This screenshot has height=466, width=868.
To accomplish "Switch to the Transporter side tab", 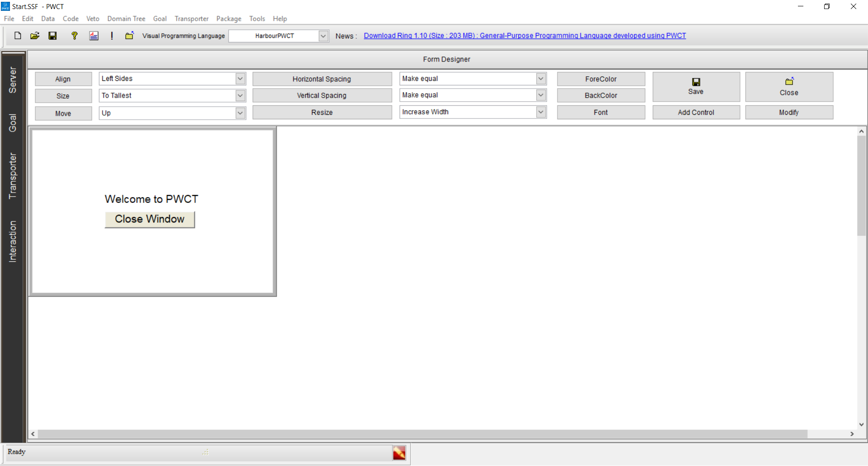I will (x=13, y=176).
